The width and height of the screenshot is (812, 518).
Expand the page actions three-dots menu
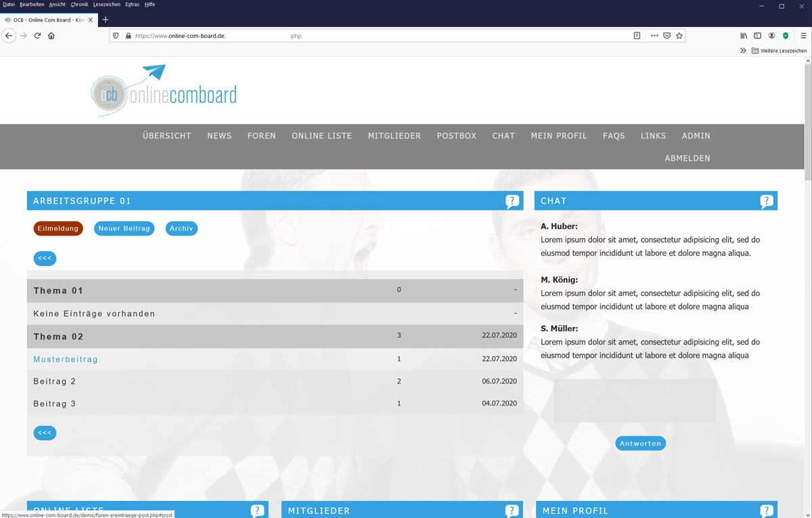(x=654, y=36)
